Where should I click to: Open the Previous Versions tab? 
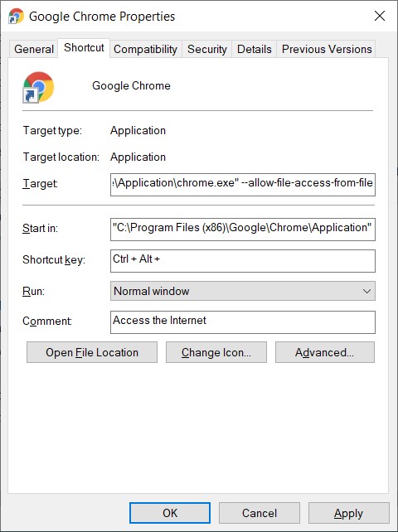coord(327,49)
